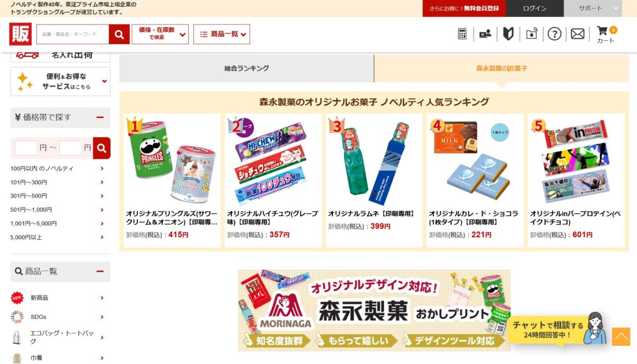Image resolution: width=637 pixels, height=364 pixels.
Task: Click the folder upload data icon
Action: (x=532, y=34)
